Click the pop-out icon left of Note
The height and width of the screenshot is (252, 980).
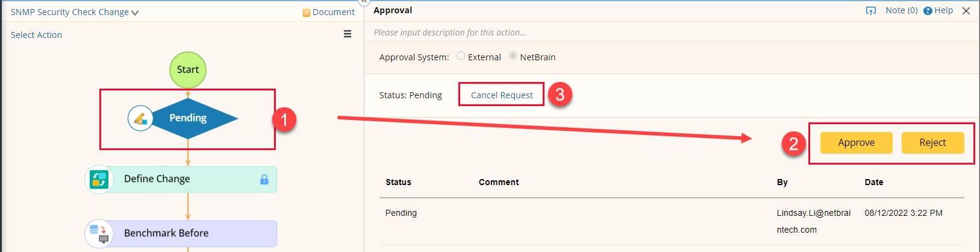871,11
